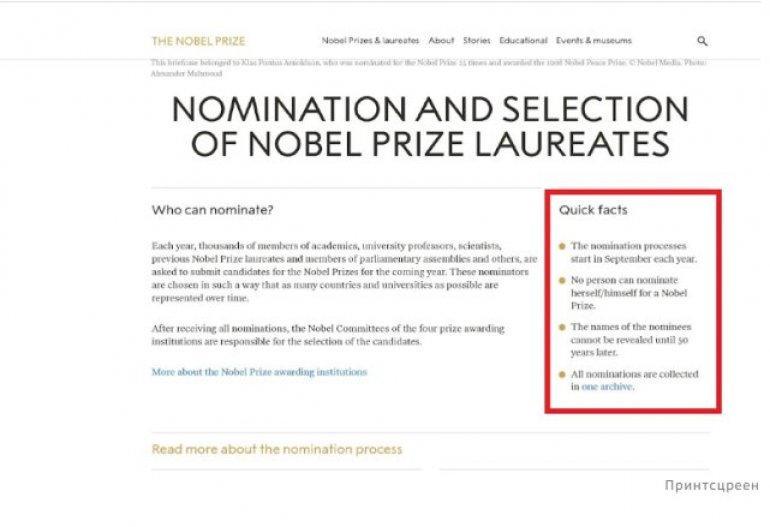Open the About menu item

point(441,41)
